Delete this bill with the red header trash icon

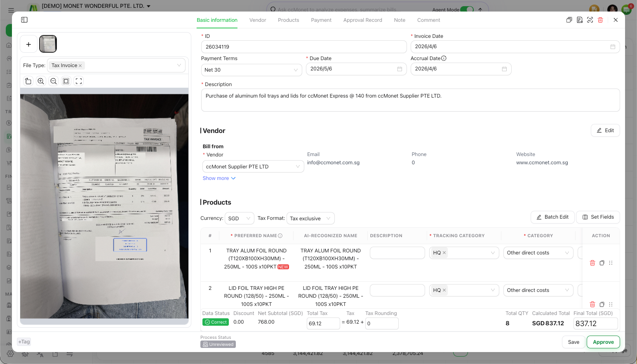[600, 20]
